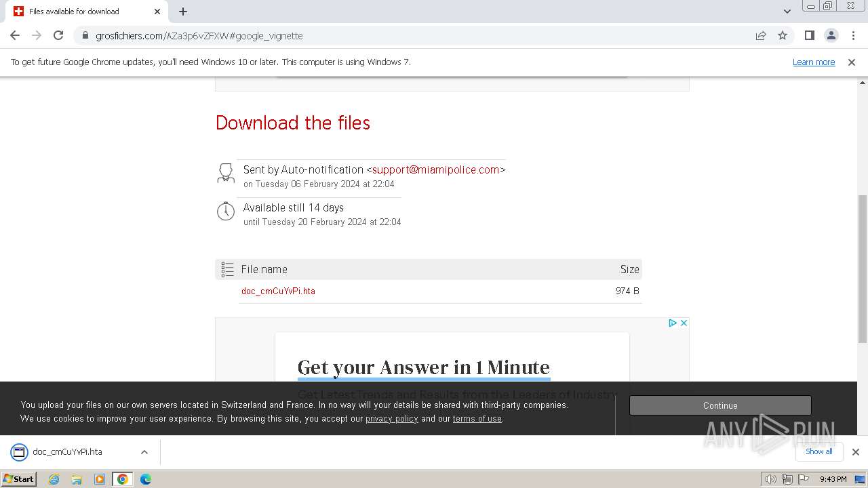The image size is (868, 488).
Task: Email support@miamipolice.com sender link
Action: 435,169
